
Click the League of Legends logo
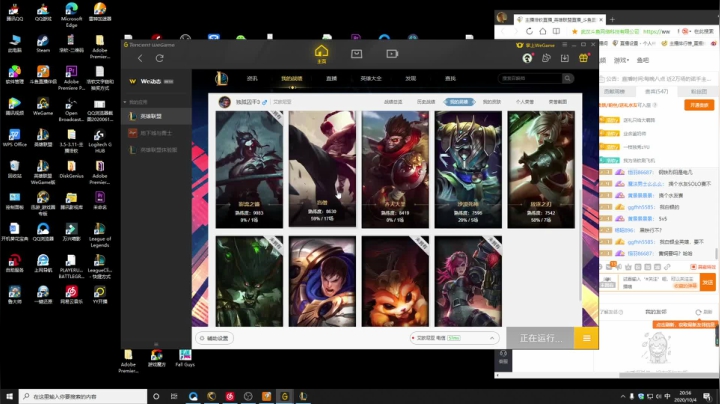(221, 79)
